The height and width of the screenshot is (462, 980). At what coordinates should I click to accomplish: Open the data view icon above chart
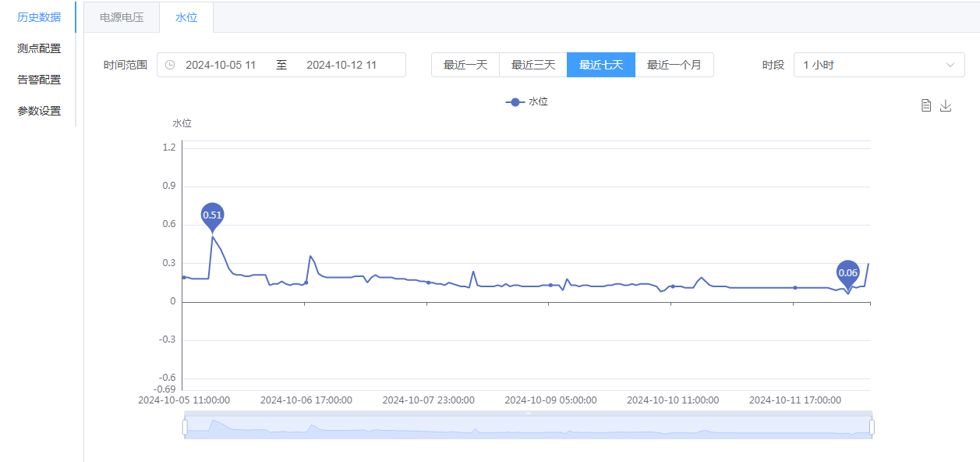pyautogui.click(x=926, y=105)
